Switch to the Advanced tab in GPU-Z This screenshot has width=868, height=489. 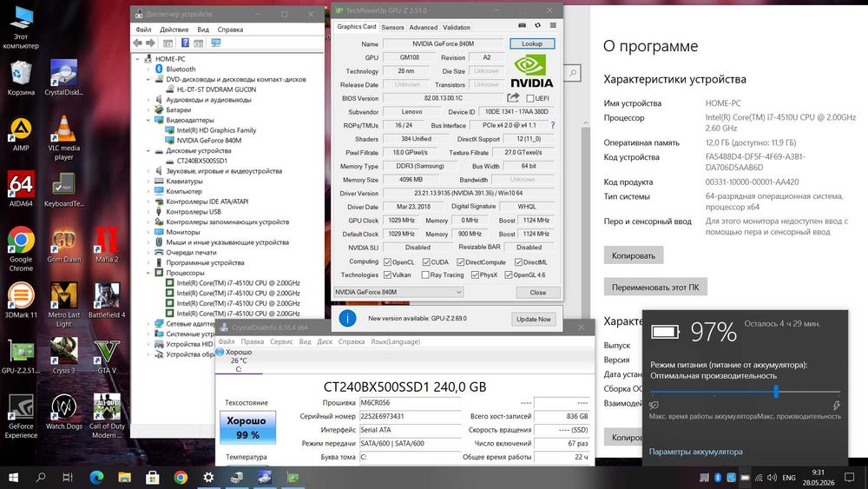[x=424, y=27]
